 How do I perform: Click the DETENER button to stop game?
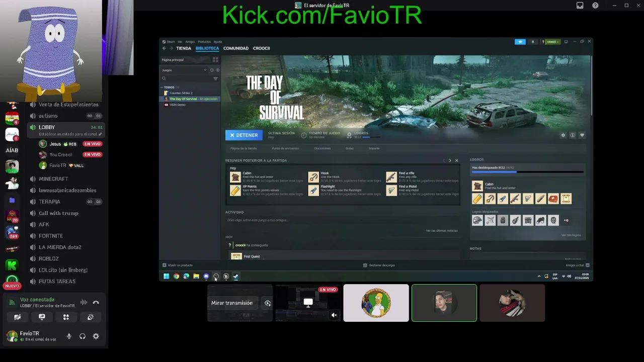244,135
